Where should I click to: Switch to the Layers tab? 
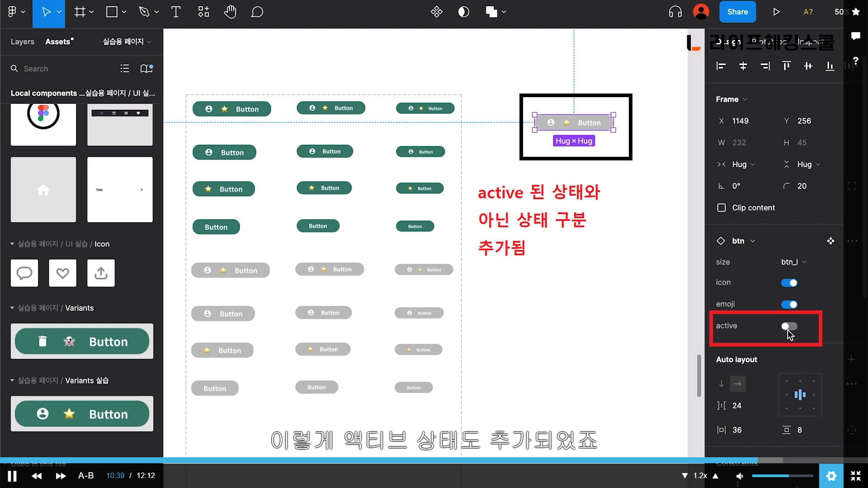tap(22, 42)
